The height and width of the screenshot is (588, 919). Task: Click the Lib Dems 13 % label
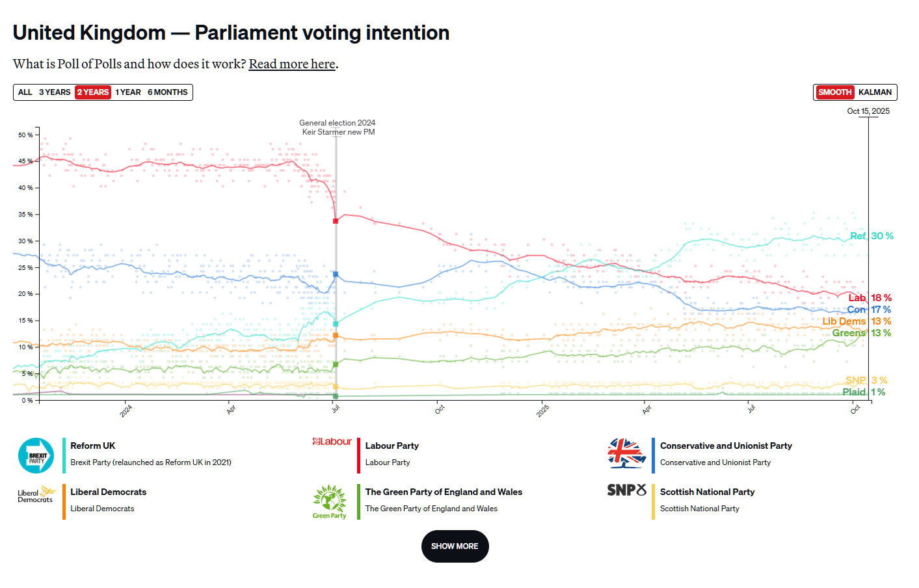point(857,321)
